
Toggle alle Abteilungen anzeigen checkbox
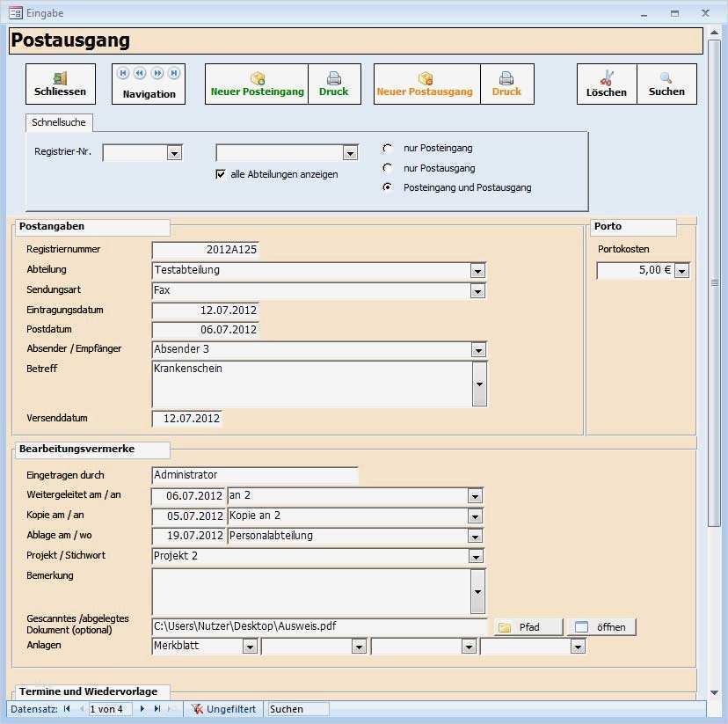coord(221,174)
